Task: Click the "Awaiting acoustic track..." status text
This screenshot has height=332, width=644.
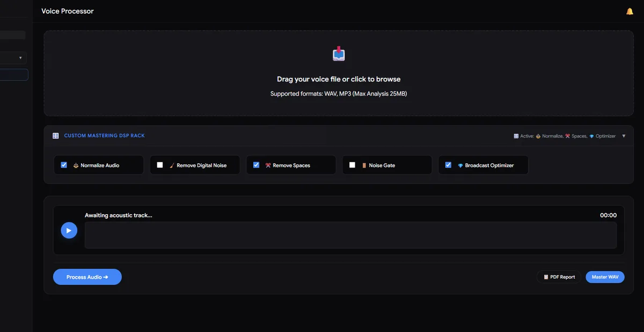Action: (119, 215)
